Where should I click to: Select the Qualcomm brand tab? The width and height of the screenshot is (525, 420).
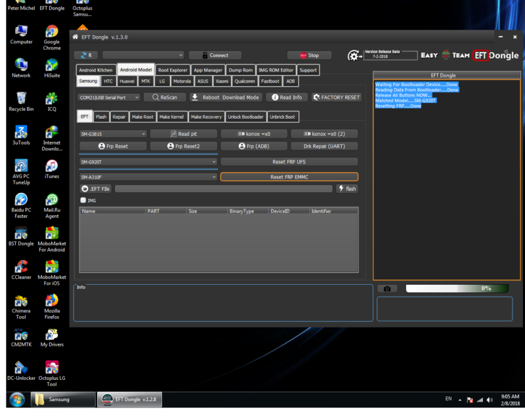click(245, 81)
